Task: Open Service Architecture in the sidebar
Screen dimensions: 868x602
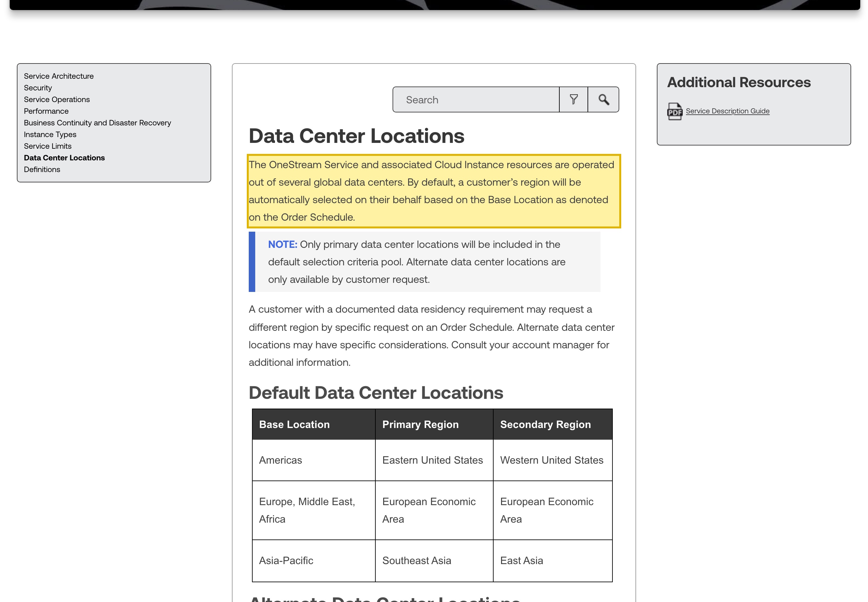Action: (x=59, y=76)
